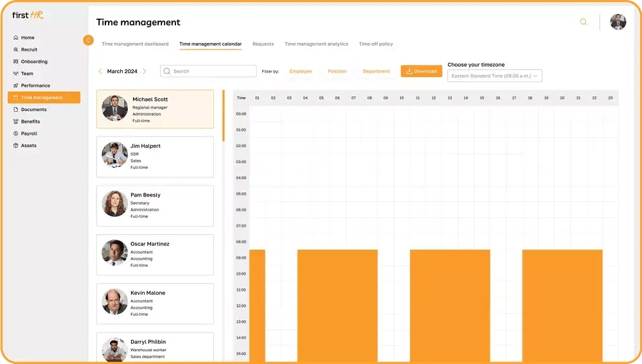Click the search magnifier icon at top right
Image resolution: width=642 pixels, height=364 pixels.
point(584,22)
